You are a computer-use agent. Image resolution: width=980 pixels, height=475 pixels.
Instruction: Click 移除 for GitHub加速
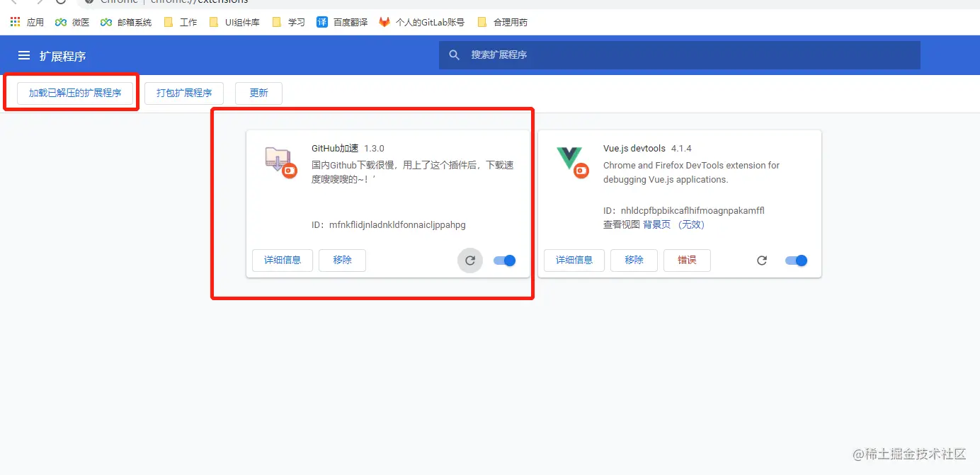coord(342,260)
